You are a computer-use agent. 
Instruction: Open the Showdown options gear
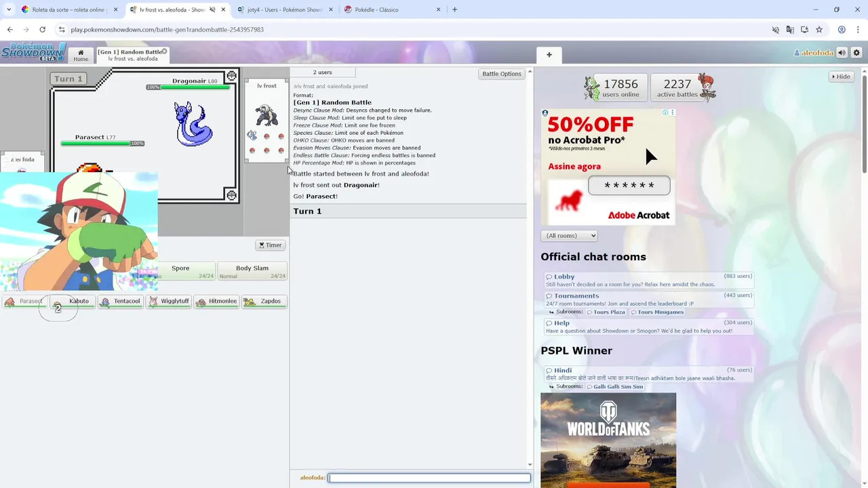[856, 53]
